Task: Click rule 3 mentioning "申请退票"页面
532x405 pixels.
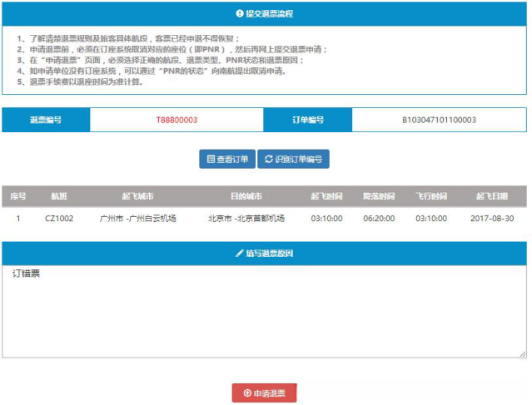Action: coord(161,61)
